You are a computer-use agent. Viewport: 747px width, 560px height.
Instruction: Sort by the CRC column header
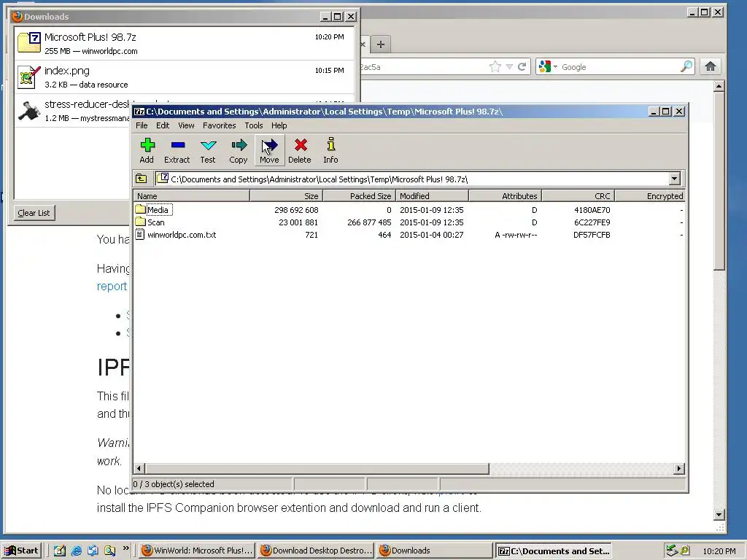578,196
